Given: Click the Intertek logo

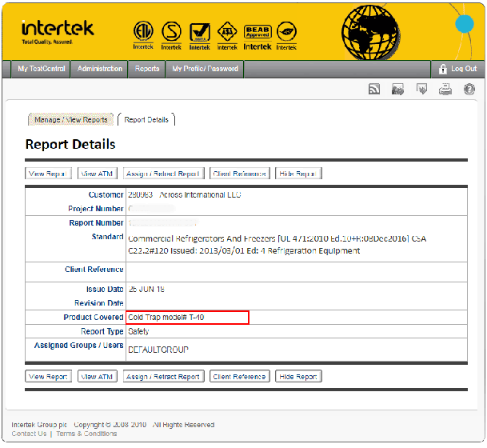Looking at the screenshot, I should click(58, 30).
